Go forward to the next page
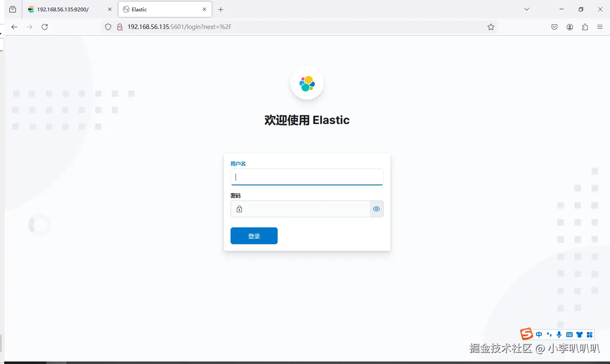The height and width of the screenshot is (364, 610). point(29,27)
